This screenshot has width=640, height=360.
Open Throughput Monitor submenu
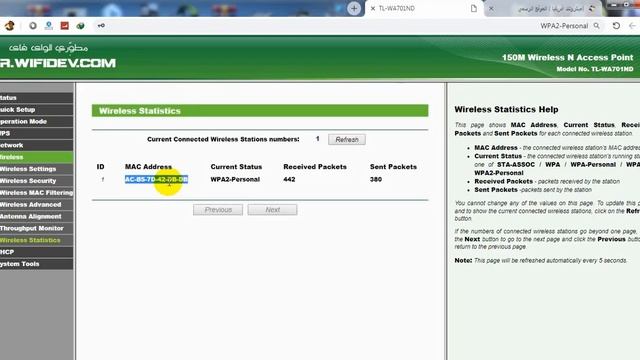click(37, 228)
